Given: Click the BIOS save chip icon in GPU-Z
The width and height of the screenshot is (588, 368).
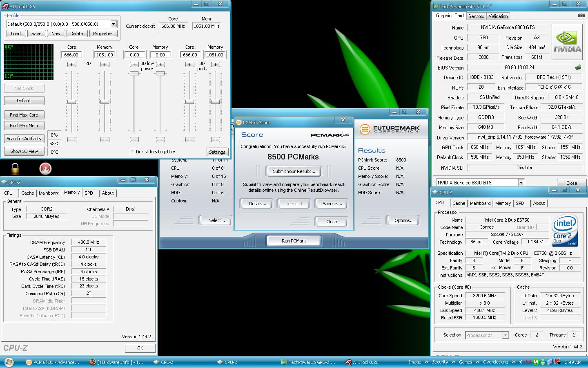Looking at the screenshot, I should tap(578, 67).
